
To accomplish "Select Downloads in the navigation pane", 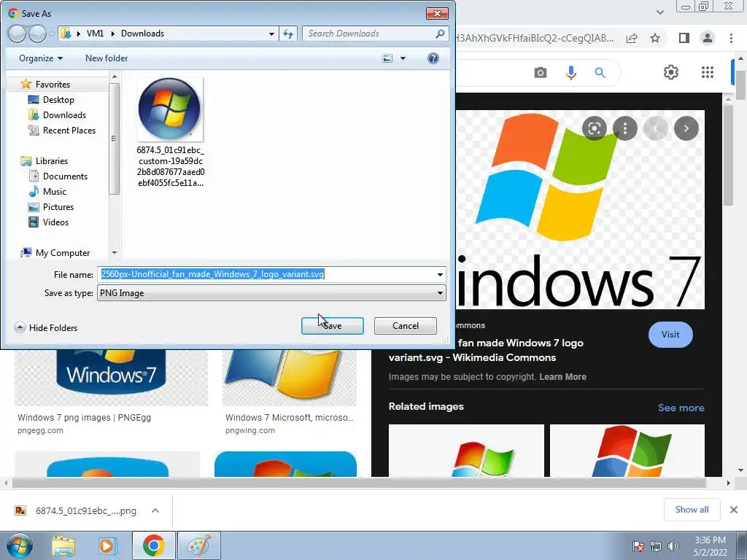I will (64, 114).
